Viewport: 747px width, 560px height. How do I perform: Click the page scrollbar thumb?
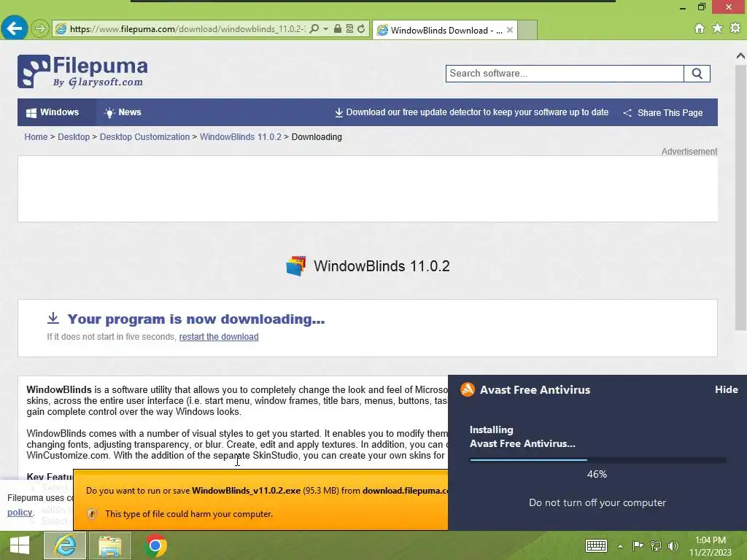(740, 198)
